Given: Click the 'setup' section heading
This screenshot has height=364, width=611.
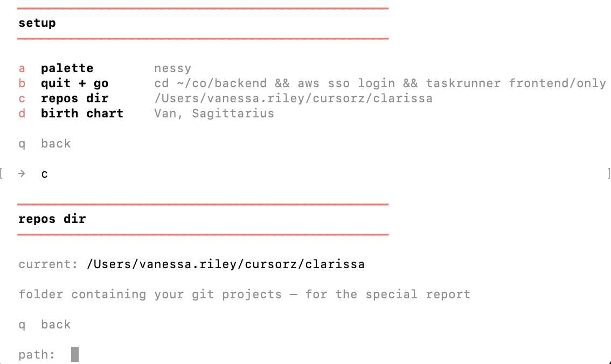Looking at the screenshot, I should 37,23.
